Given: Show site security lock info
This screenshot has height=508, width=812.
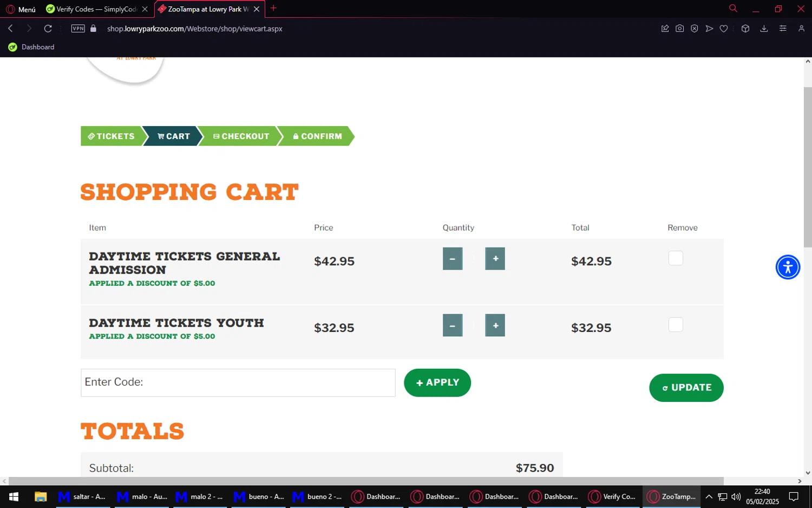Looking at the screenshot, I should (x=93, y=29).
